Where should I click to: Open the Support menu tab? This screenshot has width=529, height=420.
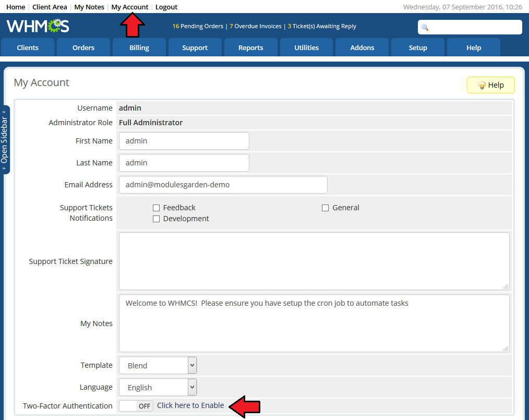tap(195, 47)
